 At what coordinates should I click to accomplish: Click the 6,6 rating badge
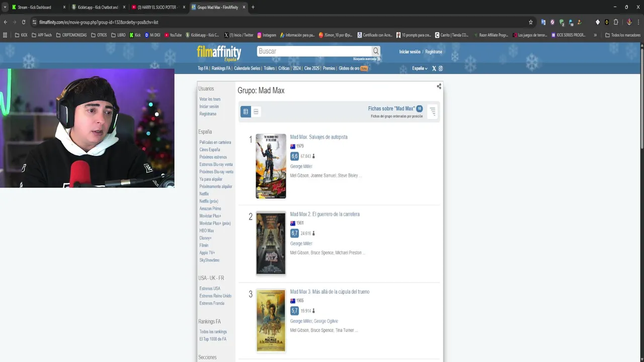pyautogui.click(x=294, y=156)
